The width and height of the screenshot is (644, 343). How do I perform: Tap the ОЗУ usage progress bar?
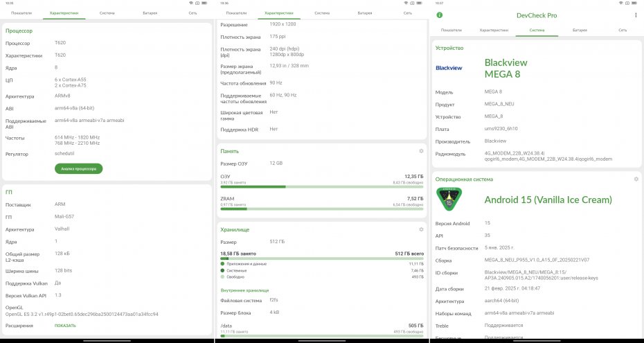tap(321, 187)
